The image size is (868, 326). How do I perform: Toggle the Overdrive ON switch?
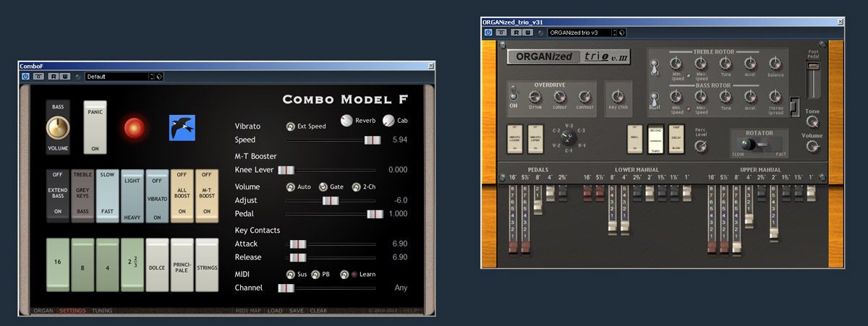[514, 94]
